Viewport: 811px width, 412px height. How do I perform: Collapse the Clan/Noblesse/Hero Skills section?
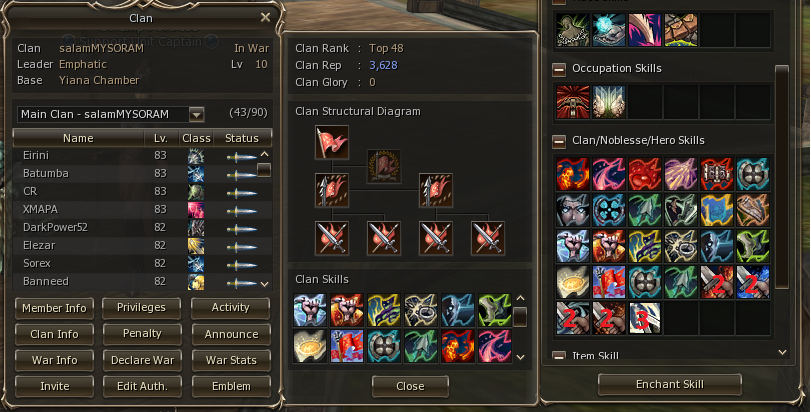click(559, 141)
